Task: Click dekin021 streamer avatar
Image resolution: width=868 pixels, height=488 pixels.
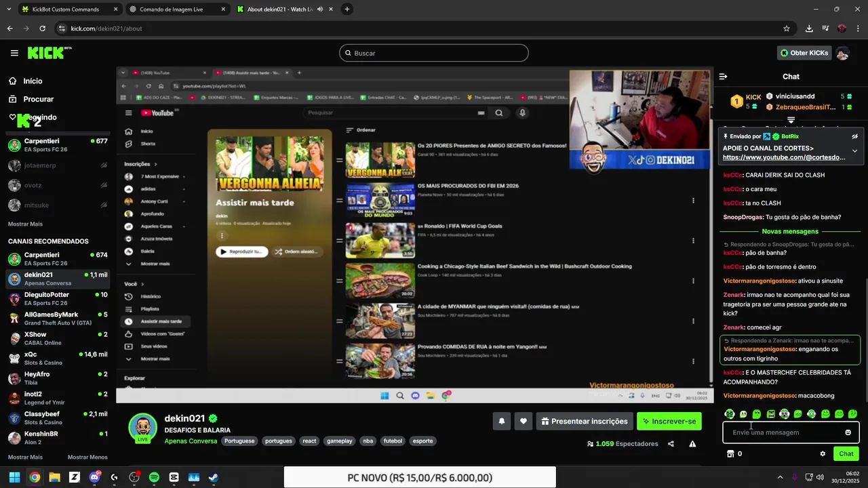Action: [143, 428]
